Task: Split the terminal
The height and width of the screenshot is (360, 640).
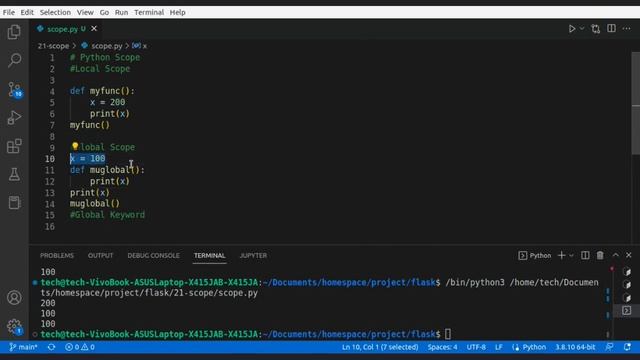Action: click(585, 256)
